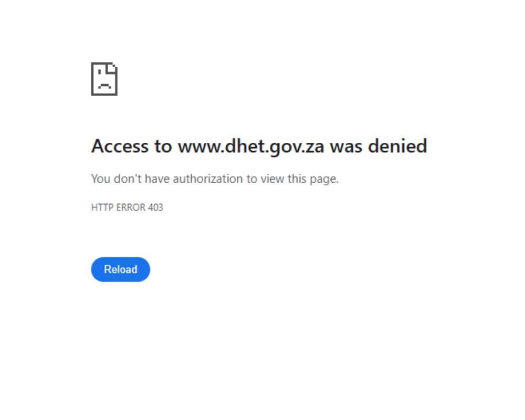This screenshot has height=420, width=525.
Task: Click 'You don't have' at message start
Action: coord(130,179)
